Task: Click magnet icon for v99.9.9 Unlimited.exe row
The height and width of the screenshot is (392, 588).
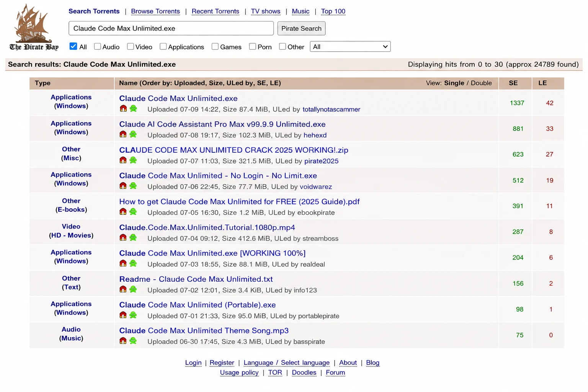Action: [x=123, y=134]
